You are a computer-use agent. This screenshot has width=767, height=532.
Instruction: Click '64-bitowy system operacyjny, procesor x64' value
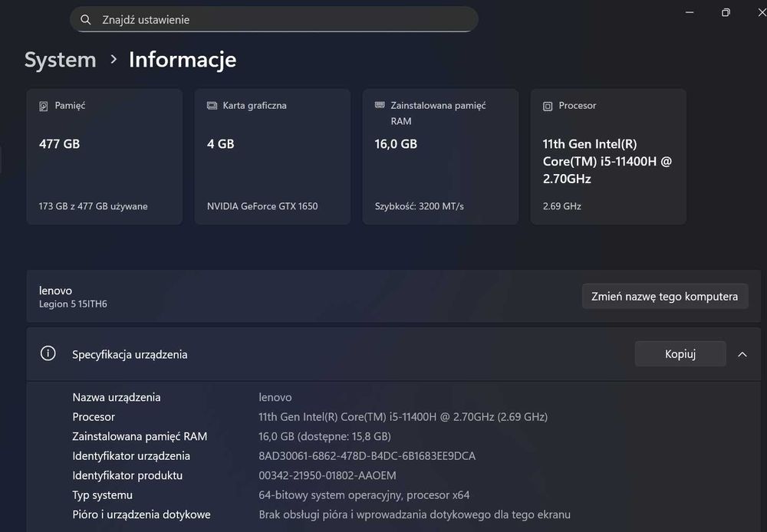364,495
